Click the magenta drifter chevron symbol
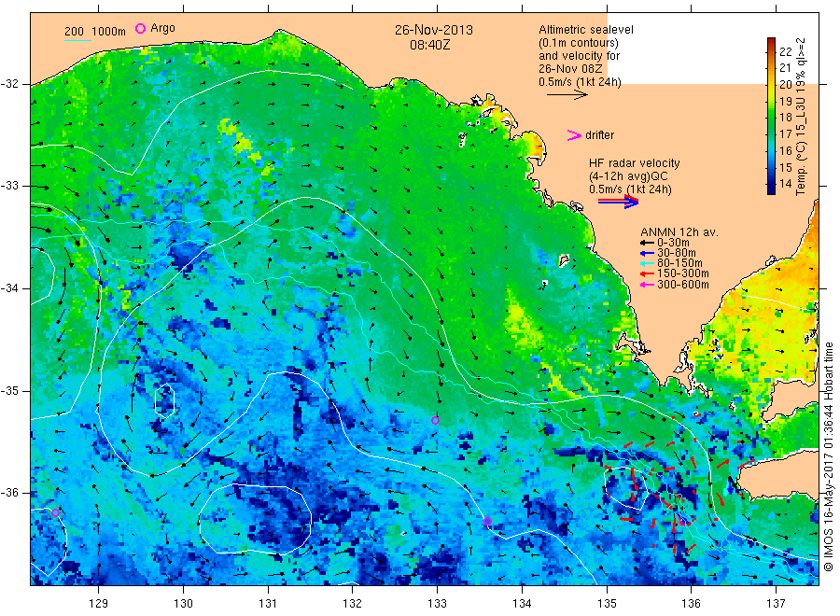Image resolution: width=840 pixels, height=616 pixels. tap(574, 135)
